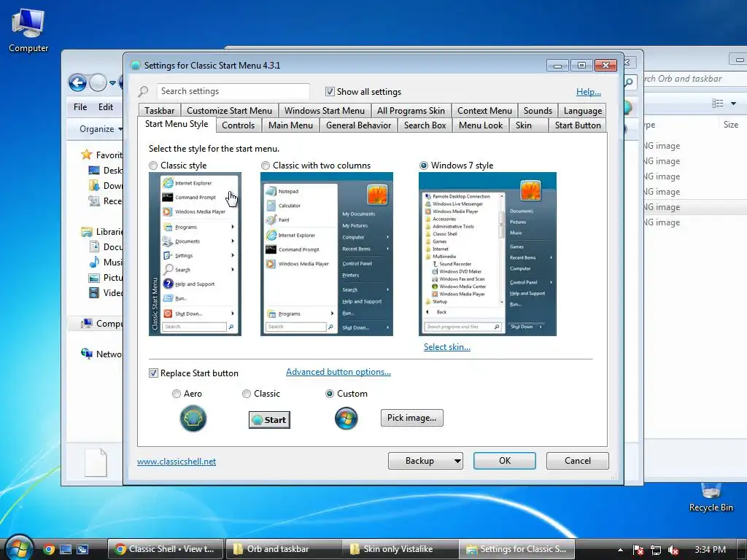Open the Edit menu in Explorer

[x=106, y=107]
